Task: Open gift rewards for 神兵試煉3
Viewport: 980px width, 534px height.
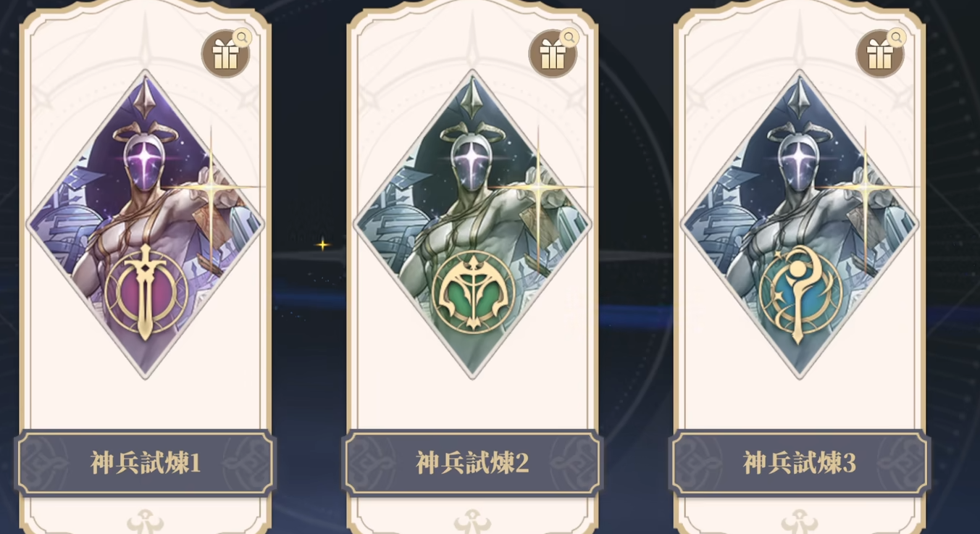Action: click(x=879, y=54)
